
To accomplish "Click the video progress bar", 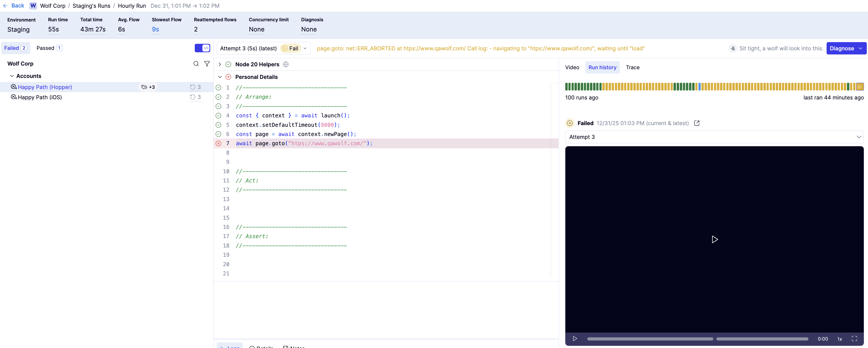I will point(697,339).
